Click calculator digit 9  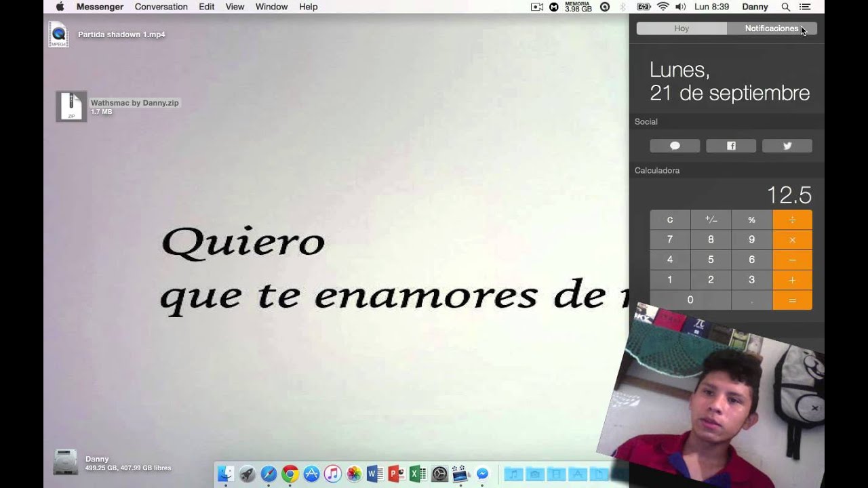751,239
